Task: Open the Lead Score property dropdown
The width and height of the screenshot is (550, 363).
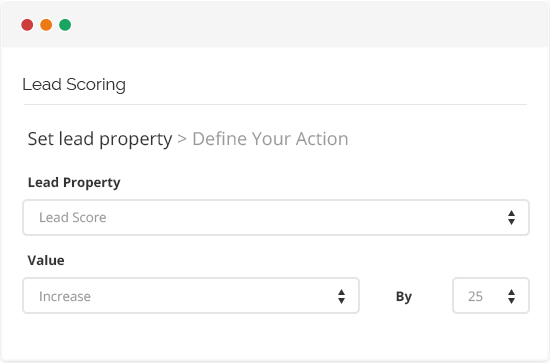Action: tap(276, 217)
